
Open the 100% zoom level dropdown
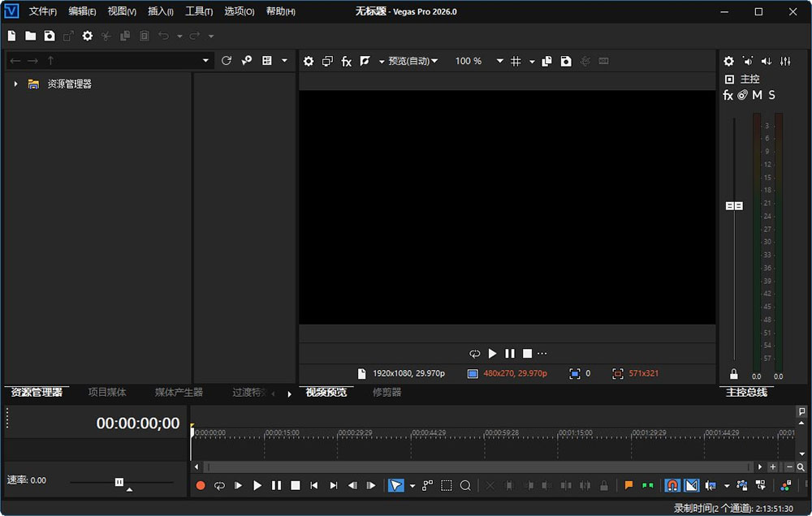(499, 61)
